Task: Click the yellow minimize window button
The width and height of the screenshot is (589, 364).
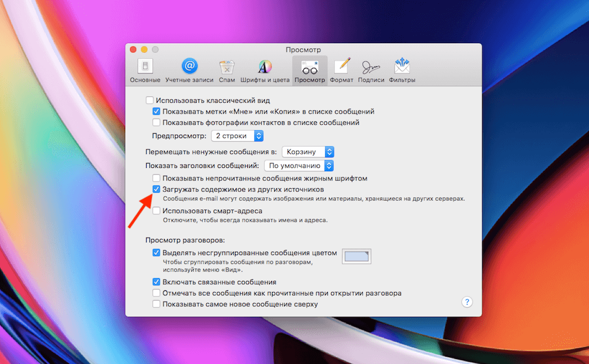Action: coord(144,50)
